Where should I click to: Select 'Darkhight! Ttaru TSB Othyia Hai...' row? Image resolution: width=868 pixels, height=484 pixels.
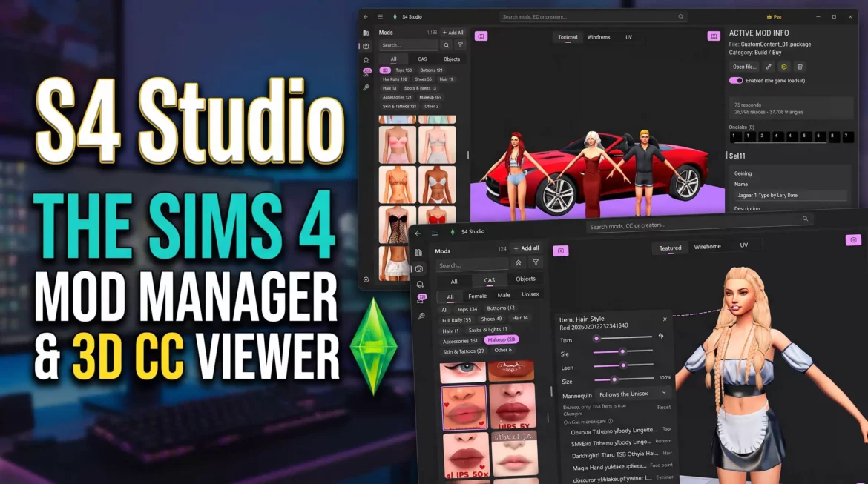[620, 454]
